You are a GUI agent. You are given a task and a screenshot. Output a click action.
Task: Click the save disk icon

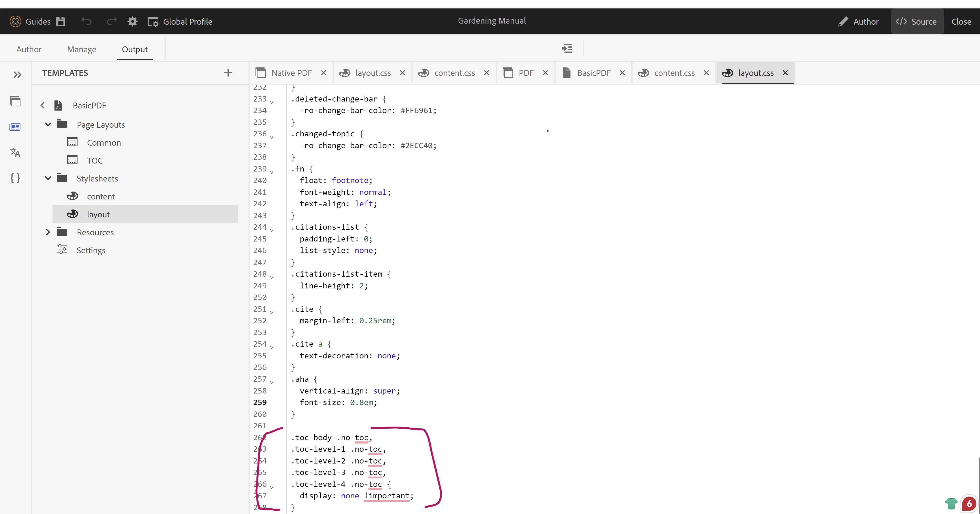(x=61, y=21)
